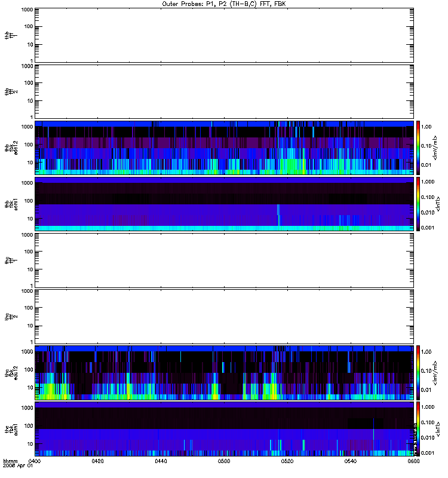
Task: Click the '2008 Apr 01' date label
Action: point(18,466)
